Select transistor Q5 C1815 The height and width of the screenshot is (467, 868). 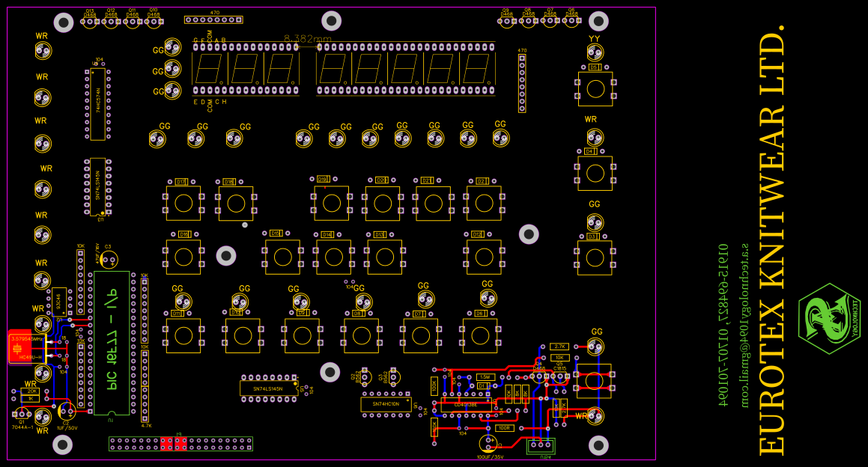coord(559,376)
